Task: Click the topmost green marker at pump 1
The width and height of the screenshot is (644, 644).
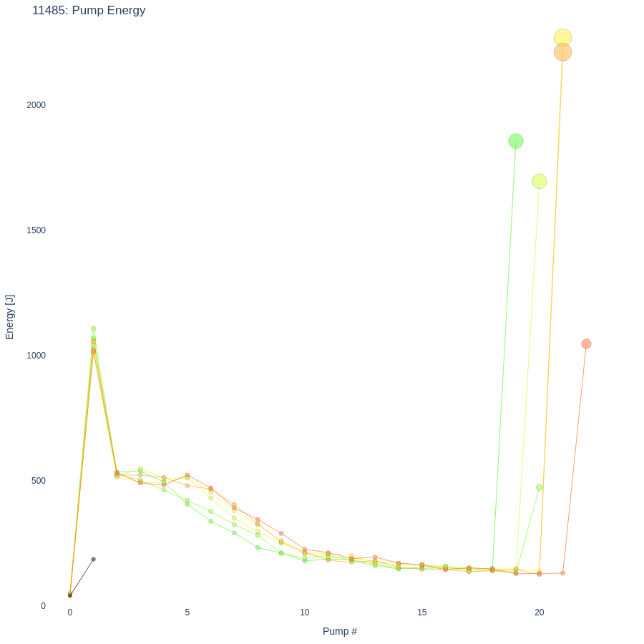Action: coord(93,329)
